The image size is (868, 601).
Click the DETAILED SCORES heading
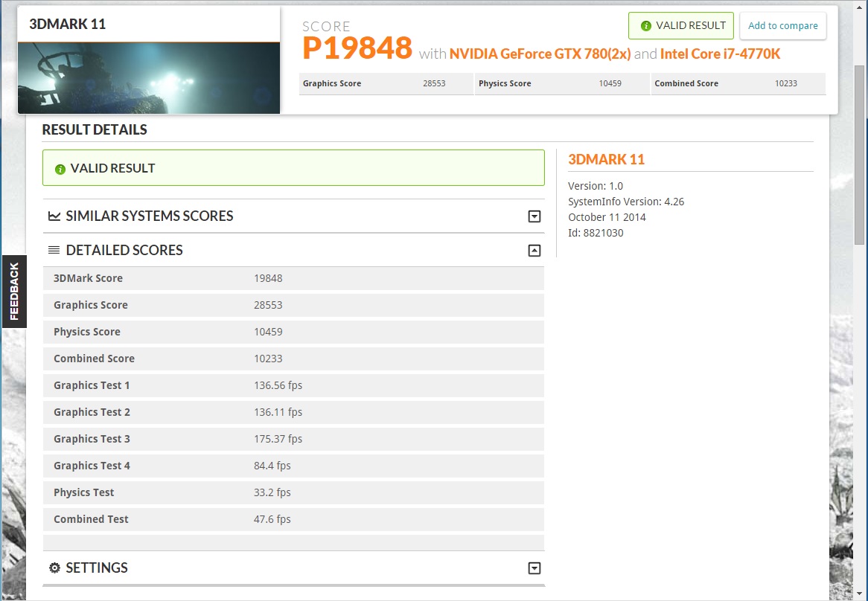(124, 250)
